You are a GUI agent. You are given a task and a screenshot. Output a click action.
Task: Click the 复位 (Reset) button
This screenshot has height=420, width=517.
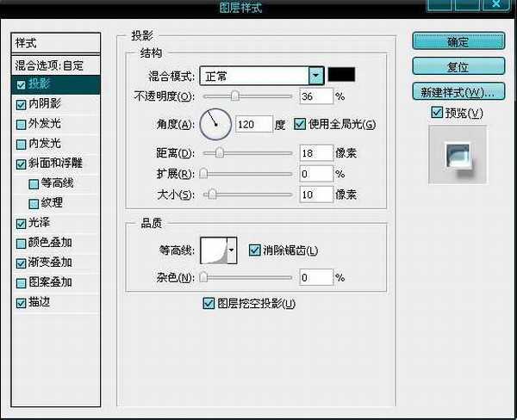[x=458, y=66]
